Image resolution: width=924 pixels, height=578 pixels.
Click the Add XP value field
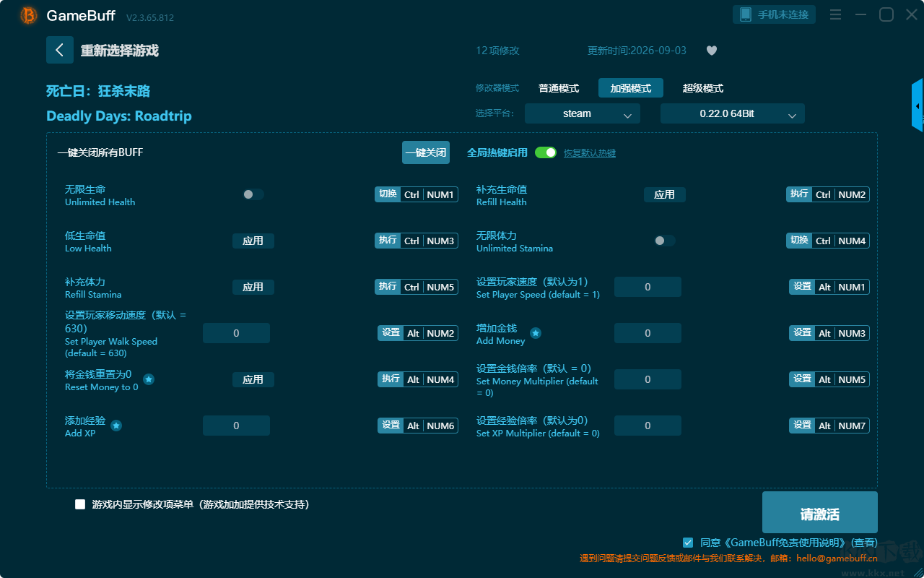pyautogui.click(x=236, y=426)
